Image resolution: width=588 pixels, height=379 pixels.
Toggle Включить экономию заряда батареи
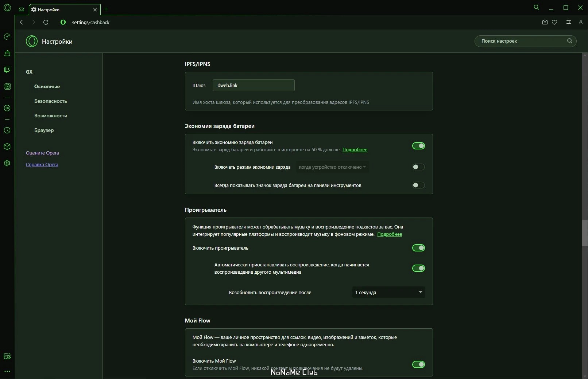point(418,146)
